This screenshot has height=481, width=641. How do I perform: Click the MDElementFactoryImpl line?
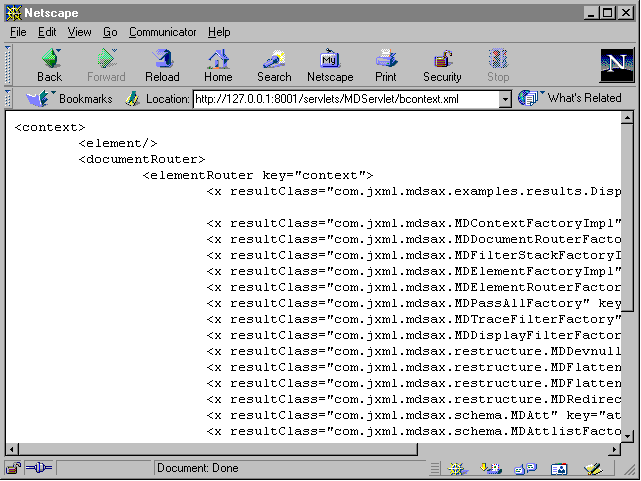click(414, 271)
